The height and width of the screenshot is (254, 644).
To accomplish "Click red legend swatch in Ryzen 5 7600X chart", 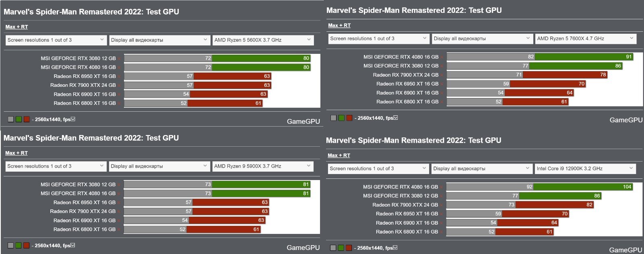I will [349, 118].
